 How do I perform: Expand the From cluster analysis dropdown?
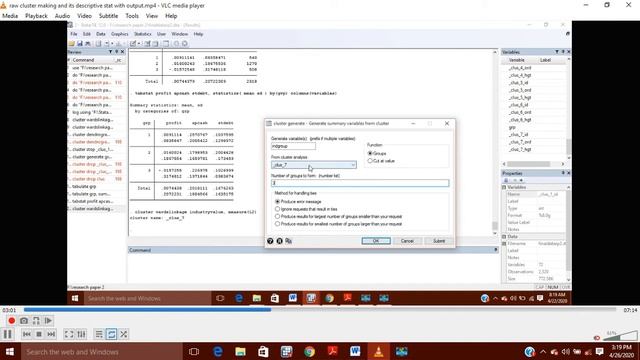point(353,165)
